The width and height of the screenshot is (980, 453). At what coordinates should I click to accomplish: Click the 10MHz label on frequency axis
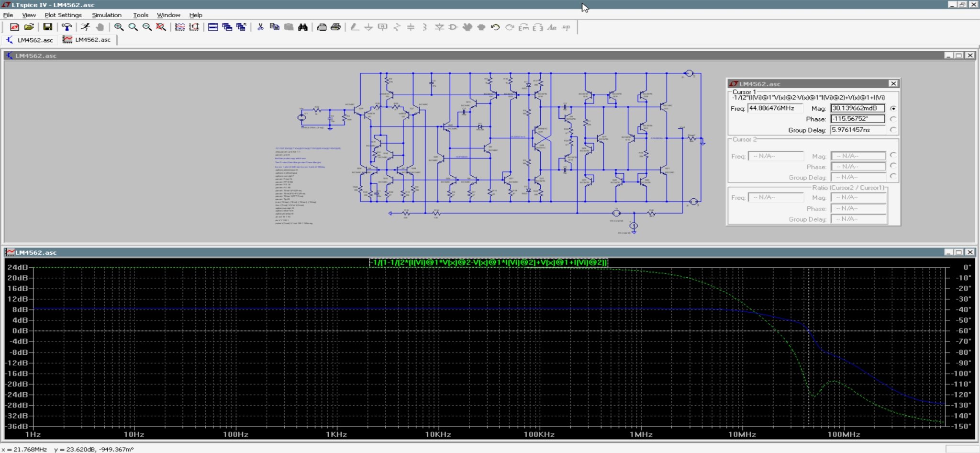pyautogui.click(x=742, y=435)
